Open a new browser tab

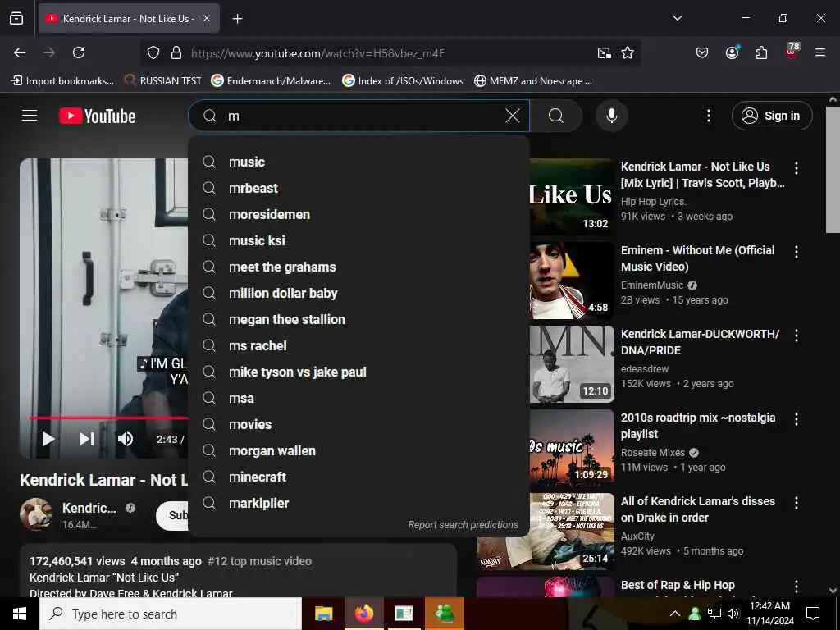click(x=237, y=19)
